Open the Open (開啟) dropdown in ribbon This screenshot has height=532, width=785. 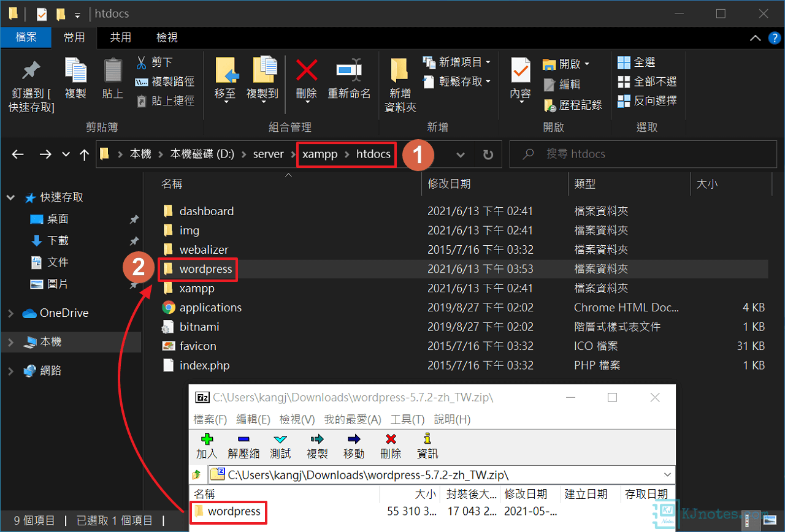[566, 64]
